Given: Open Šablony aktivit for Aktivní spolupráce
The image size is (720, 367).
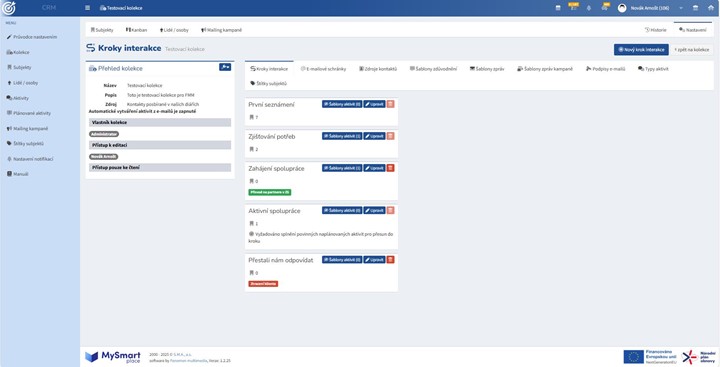Looking at the screenshot, I should (x=342, y=210).
